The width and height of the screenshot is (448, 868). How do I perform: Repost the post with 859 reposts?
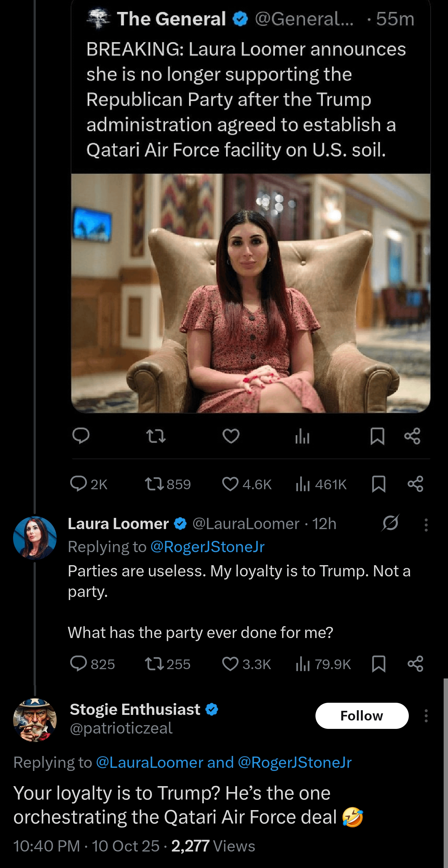154,484
